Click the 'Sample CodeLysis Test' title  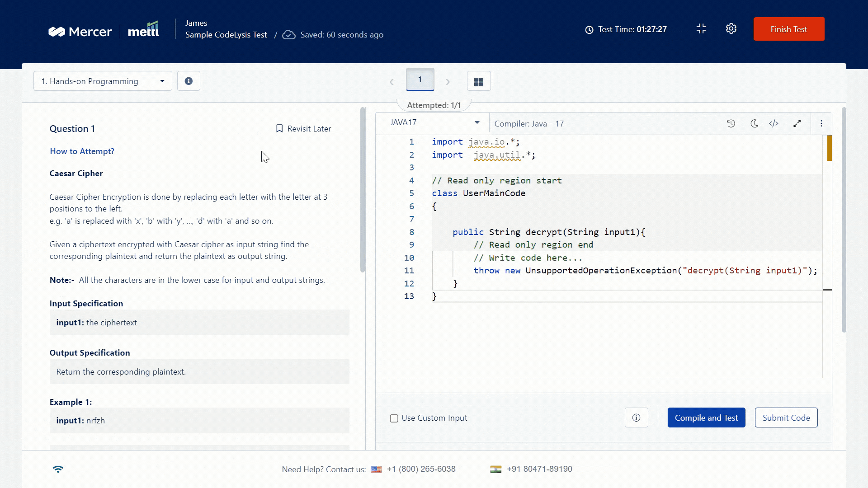pyautogui.click(x=226, y=35)
